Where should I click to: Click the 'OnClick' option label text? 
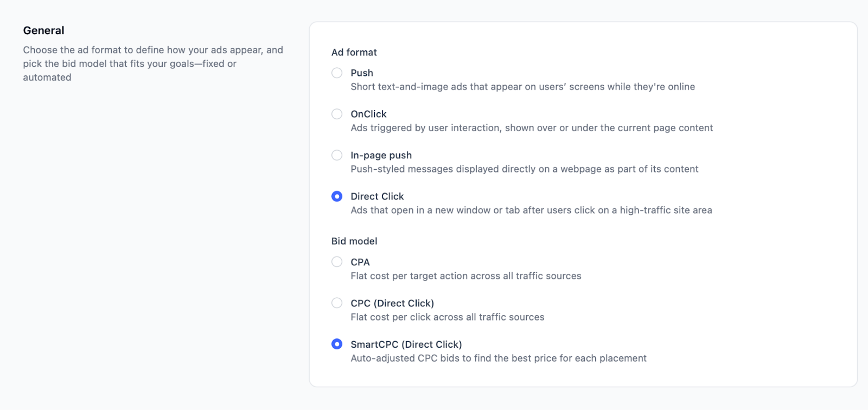pyautogui.click(x=368, y=114)
